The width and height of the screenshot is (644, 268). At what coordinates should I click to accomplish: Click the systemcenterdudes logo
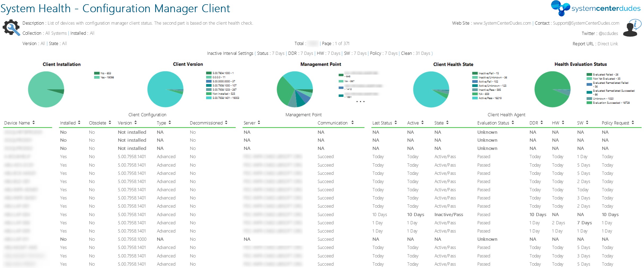(x=596, y=8)
